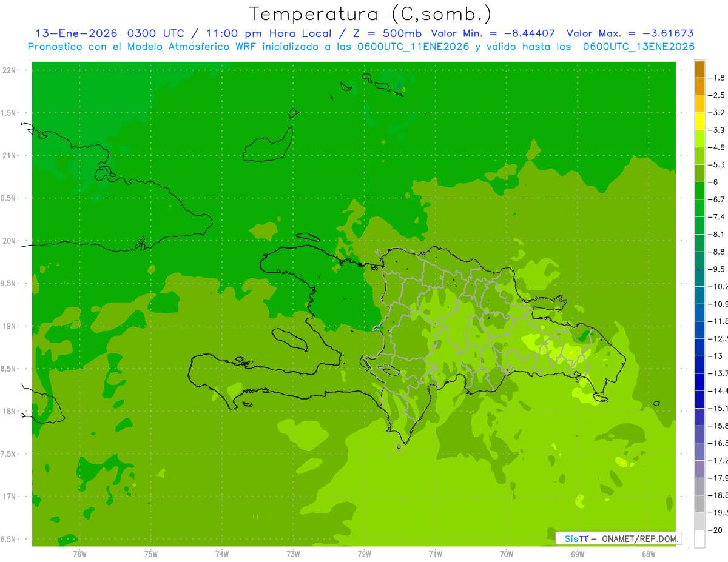Image resolution: width=728 pixels, height=562 pixels.
Task: Click the "-16.5" legend label
Action: tap(719, 443)
